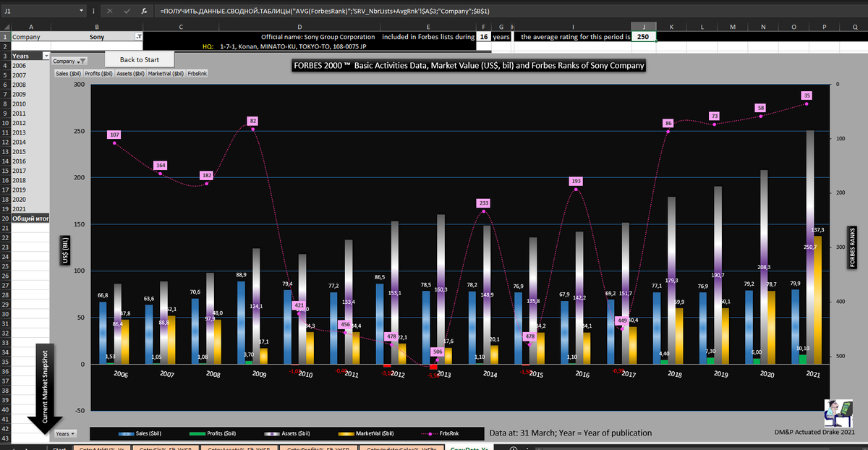Open the Company chart filter dropdown
Screen dimensions: 868x450
69,61
